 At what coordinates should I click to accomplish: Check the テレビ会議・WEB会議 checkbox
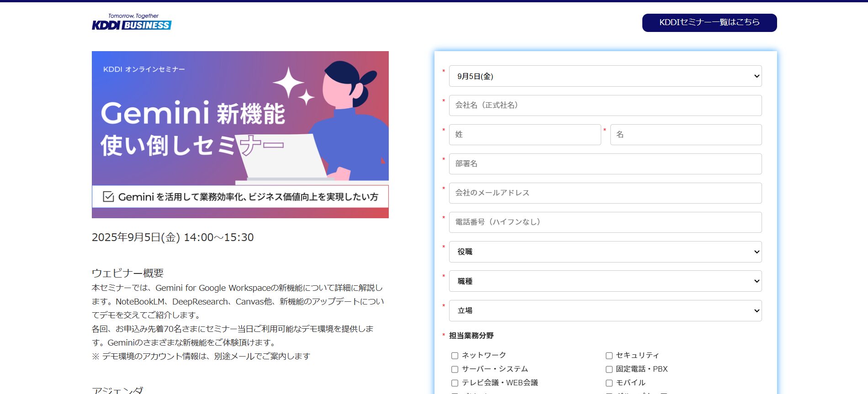point(455,383)
